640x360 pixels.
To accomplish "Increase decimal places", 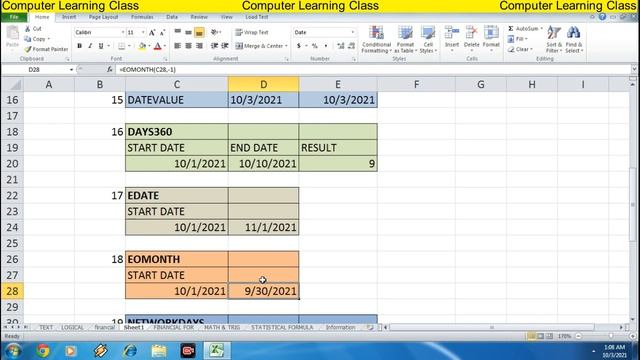I will coord(340,46).
